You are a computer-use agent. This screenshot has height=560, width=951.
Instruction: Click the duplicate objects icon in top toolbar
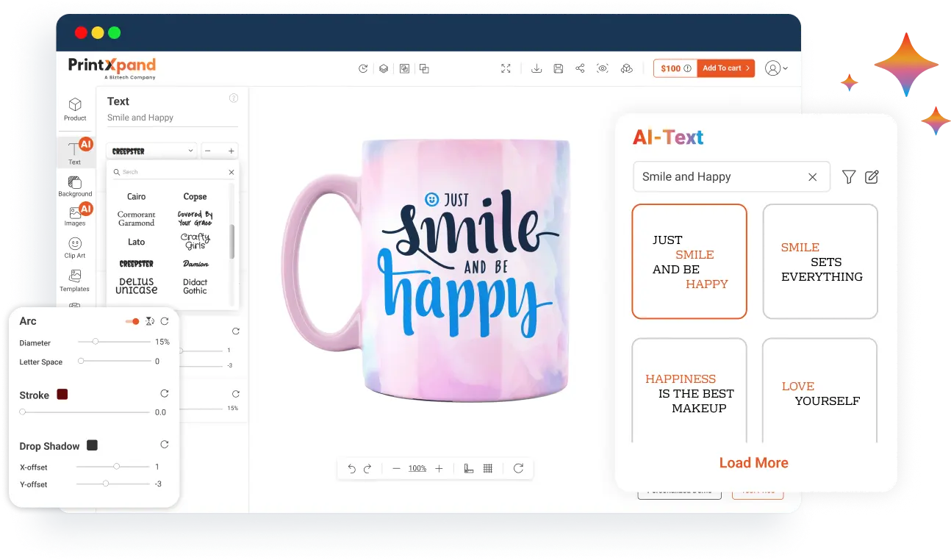click(x=424, y=68)
